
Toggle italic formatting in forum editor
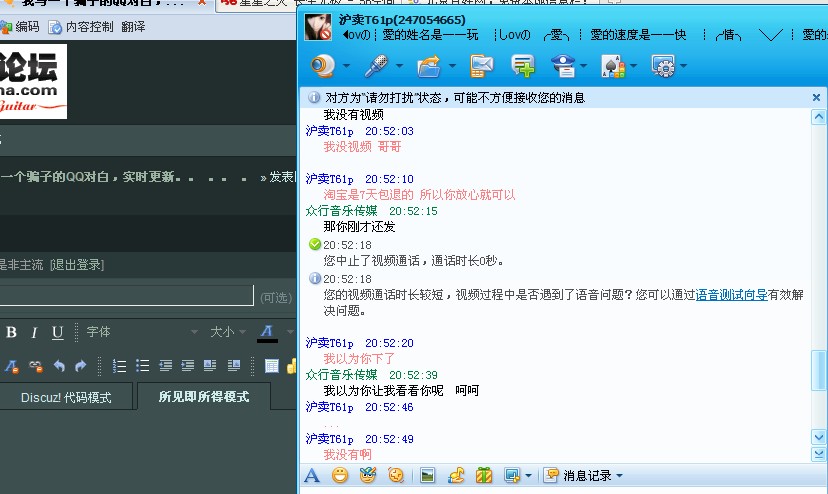tap(34, 332)
